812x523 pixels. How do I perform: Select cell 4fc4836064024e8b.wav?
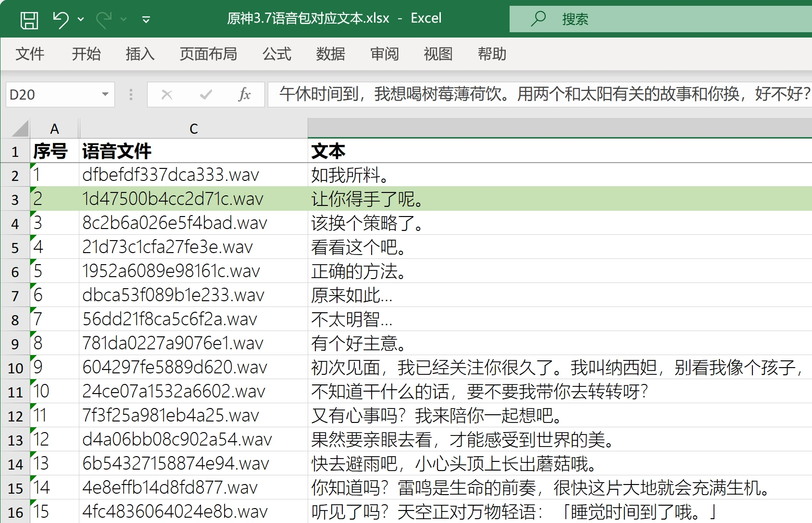click(194, 512)
